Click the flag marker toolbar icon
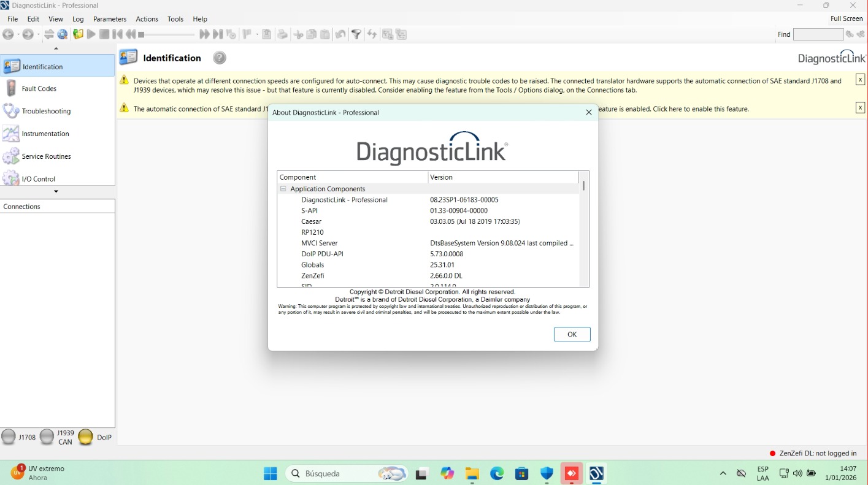The image size is (868, 485). click(x=247, y=34)
